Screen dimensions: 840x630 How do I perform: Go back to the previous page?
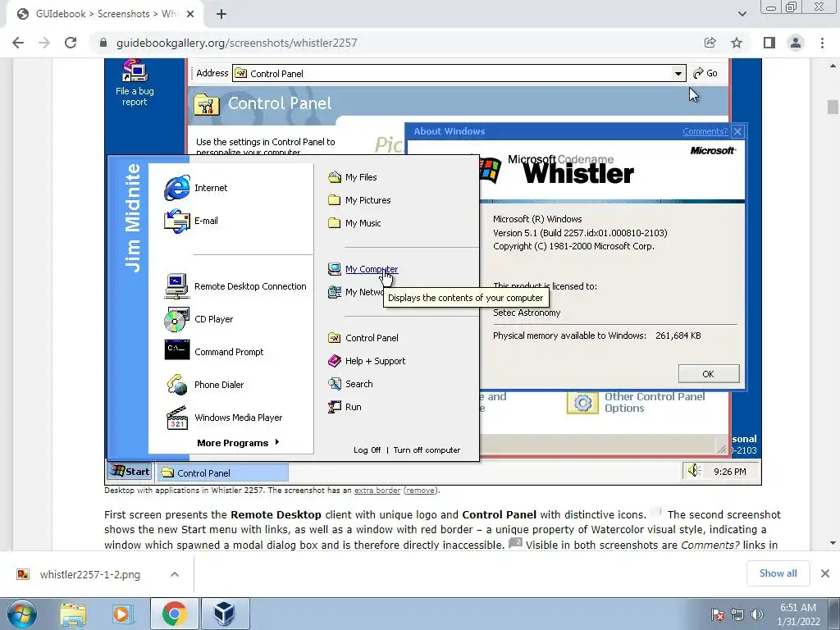point(18,43)
